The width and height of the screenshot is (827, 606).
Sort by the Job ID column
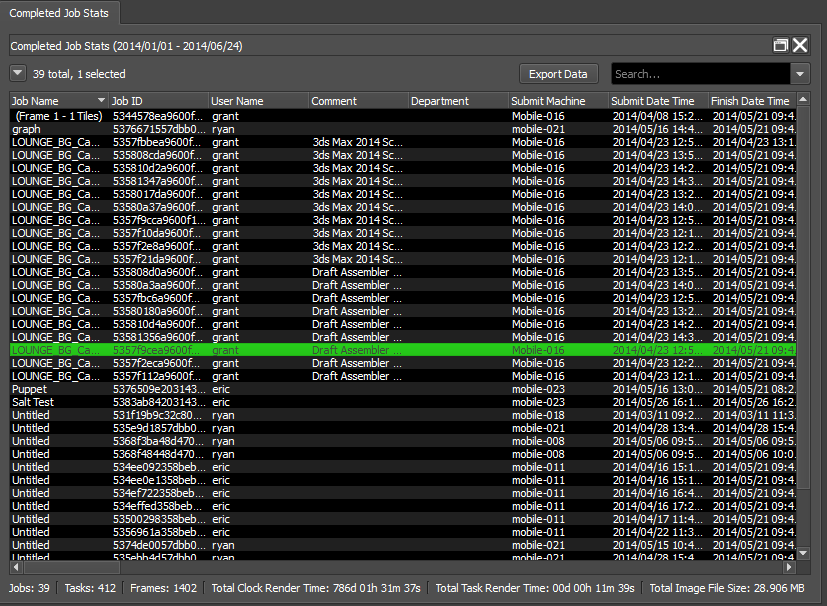point(157,101)
